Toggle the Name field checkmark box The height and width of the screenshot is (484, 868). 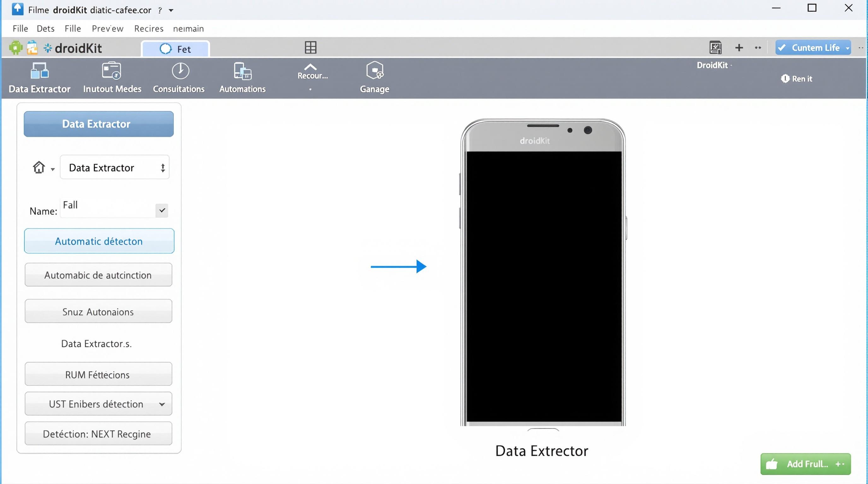(162, 210)
